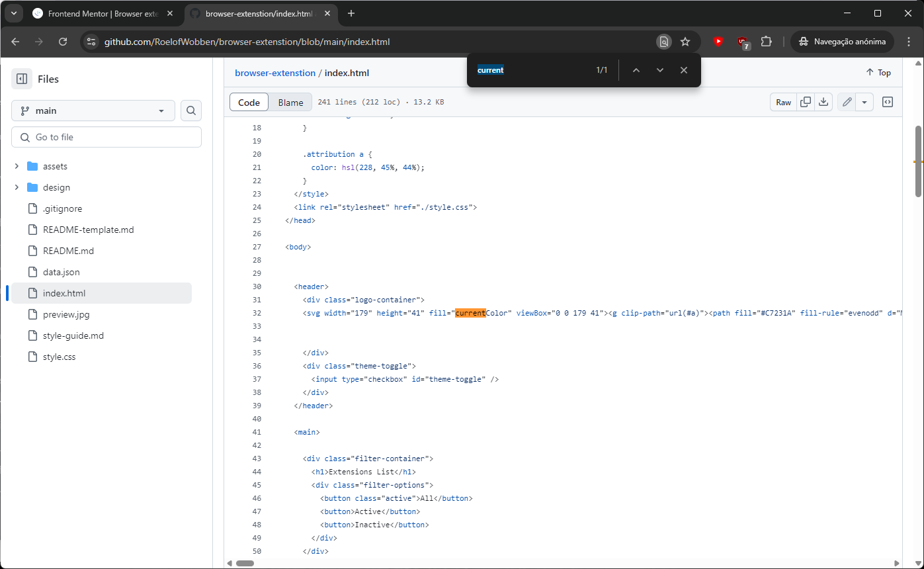The width and height of the screenshot is (924, 569).
Task: Bookmark this page with star icon
Action: pyautogui.click(x=685, y=42)
